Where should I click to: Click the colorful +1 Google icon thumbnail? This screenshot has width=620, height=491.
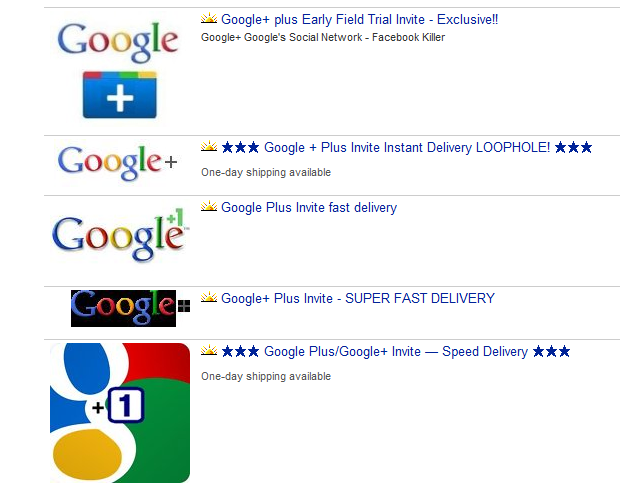coord(120,413)
